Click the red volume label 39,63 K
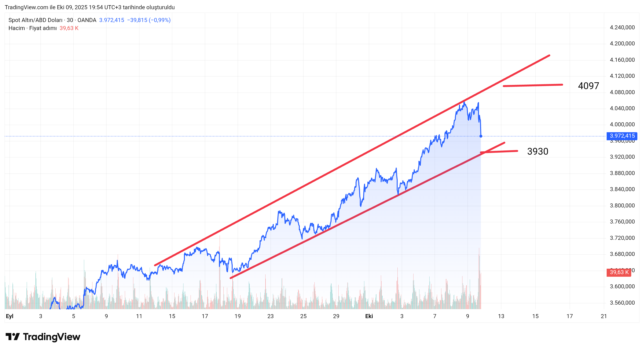Screen dimensions: 644x351 click(618, 272)
